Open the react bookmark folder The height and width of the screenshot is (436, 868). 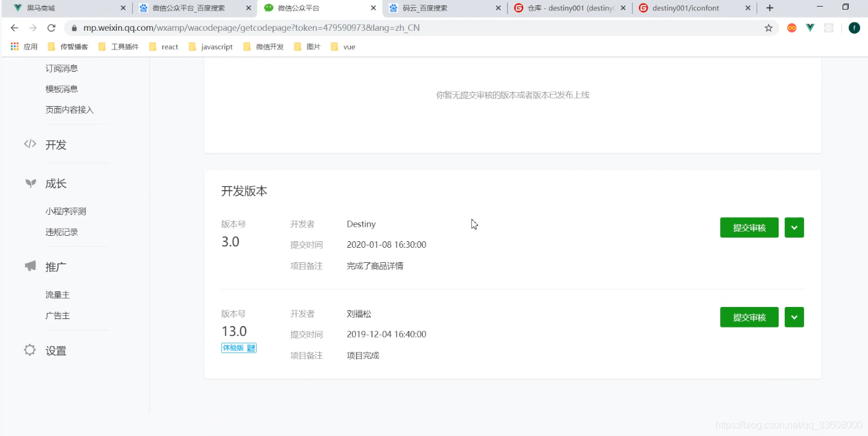(x=164, y=46)
